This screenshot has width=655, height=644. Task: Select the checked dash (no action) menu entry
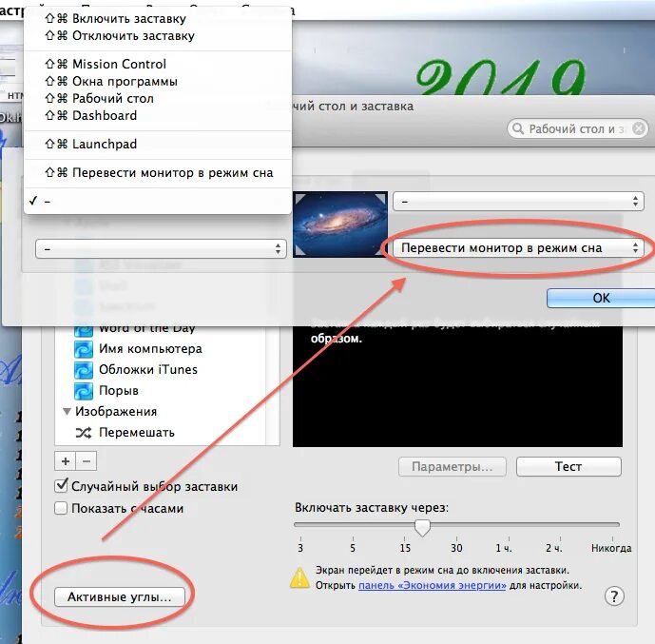point(158,201)
